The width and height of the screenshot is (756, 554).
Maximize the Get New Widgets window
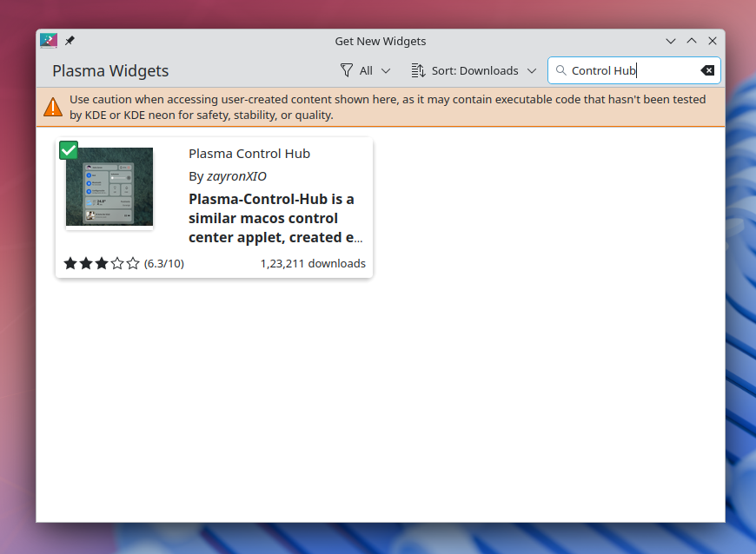click(x=692, y=41)
